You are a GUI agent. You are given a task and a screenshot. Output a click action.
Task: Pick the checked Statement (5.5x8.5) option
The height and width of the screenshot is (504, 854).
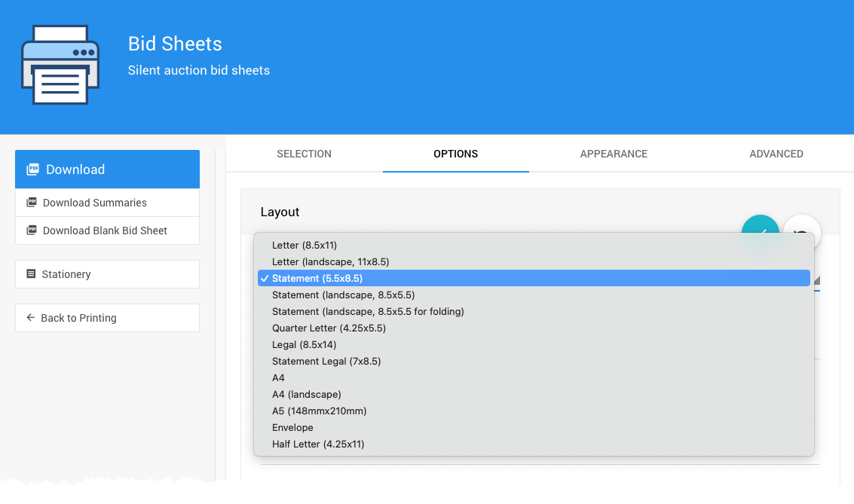click(x=317, y=279)
